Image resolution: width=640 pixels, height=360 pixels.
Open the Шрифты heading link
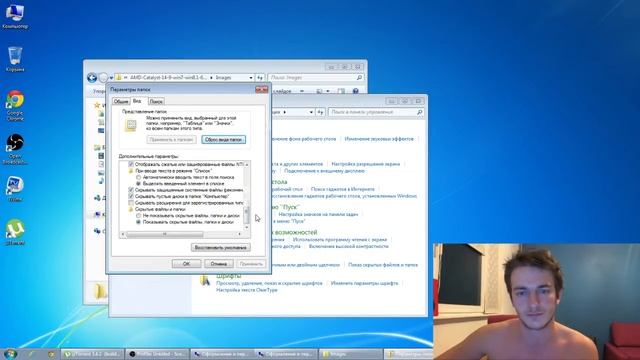coord(229,276)
